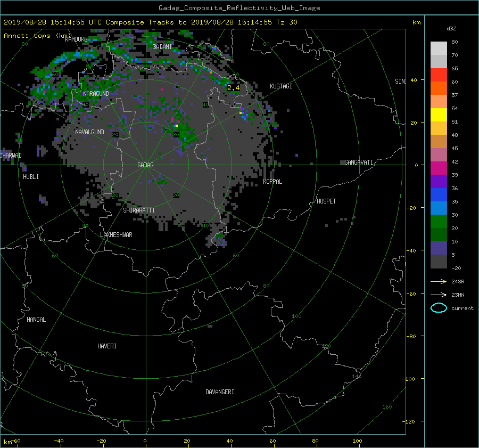Image resolution: width=479 pixels, height=448 pixels.
Task: Click the -40 tick on bottom axis
Action: tap(59, 441)
